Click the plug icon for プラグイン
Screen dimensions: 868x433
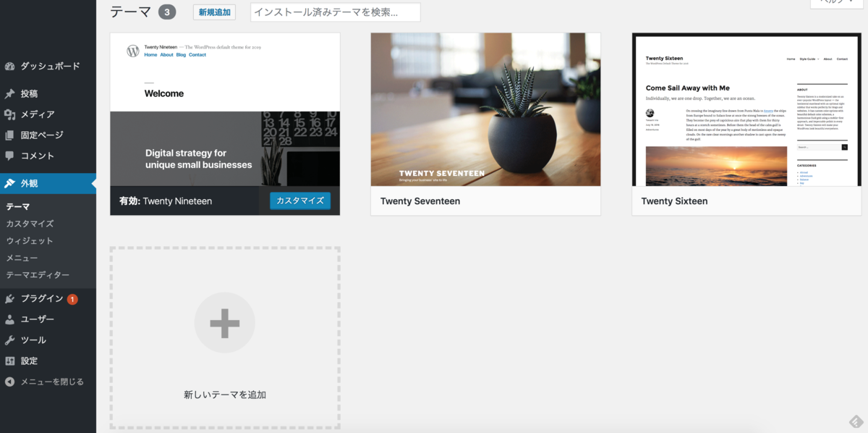click(10, 298)
